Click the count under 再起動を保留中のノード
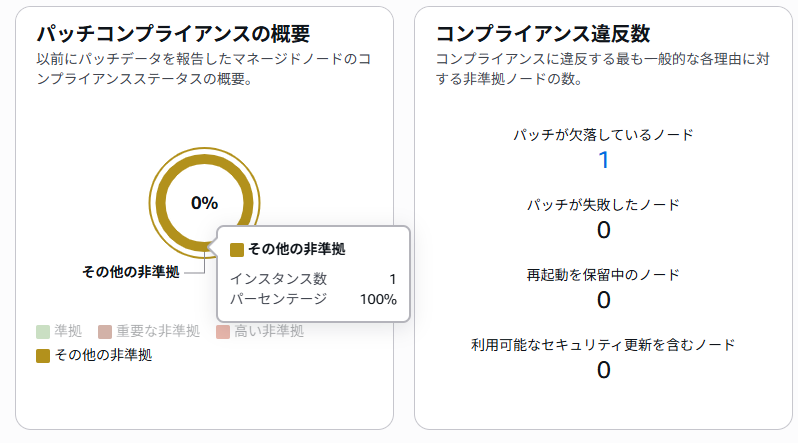The width and height of the screenshot is (798, 443). point(603,300)
